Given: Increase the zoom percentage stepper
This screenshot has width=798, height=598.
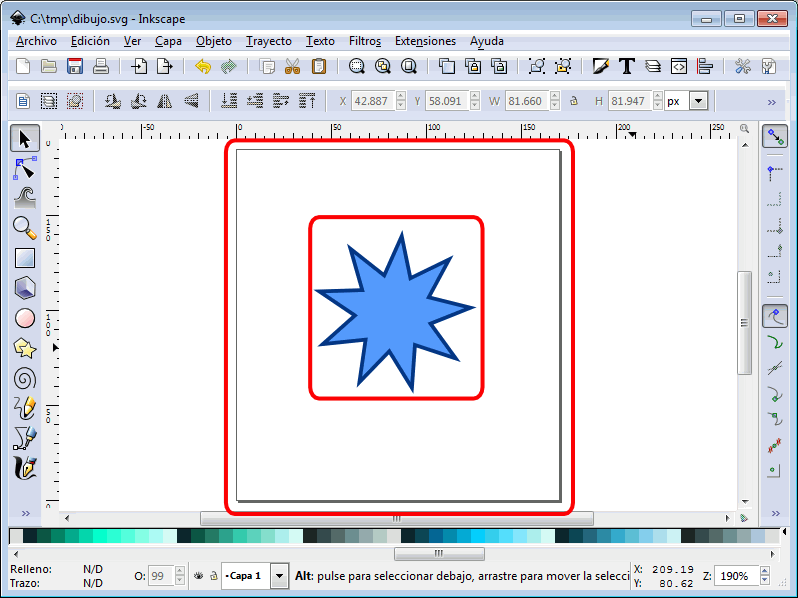Looking at the screenshot, I should (764, 572).
